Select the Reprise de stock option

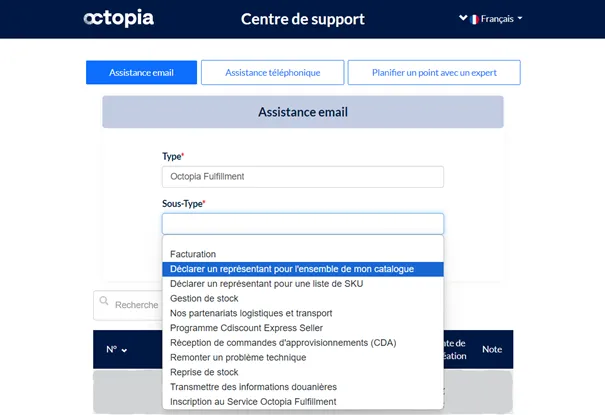coord(204,372)
